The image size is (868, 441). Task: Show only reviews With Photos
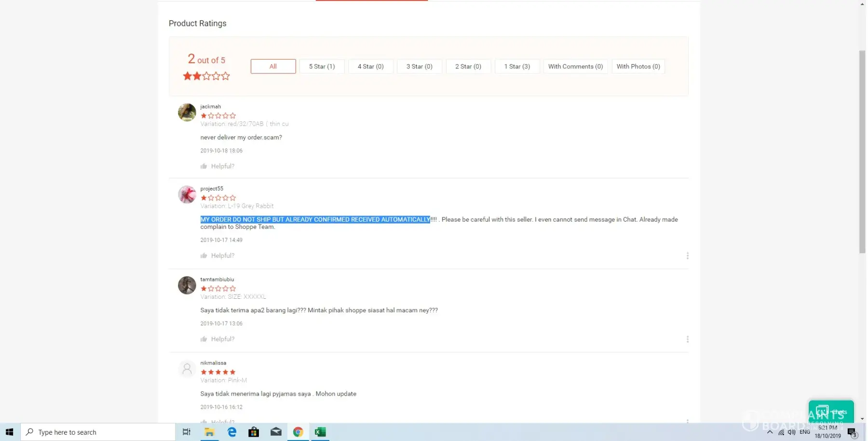[638, 67]
